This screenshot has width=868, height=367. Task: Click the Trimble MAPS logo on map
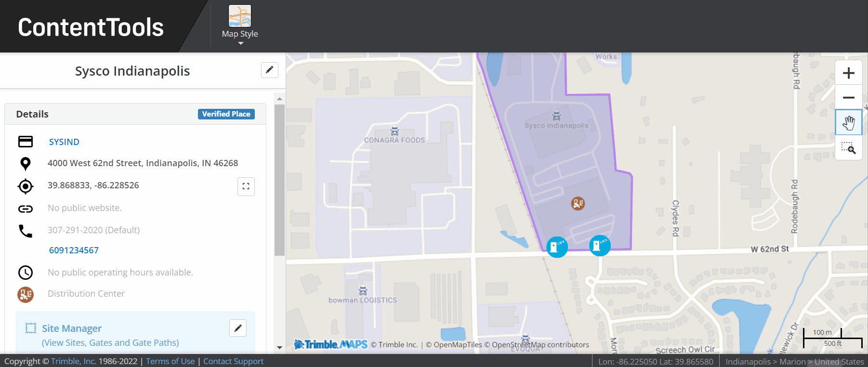point(331,344)
